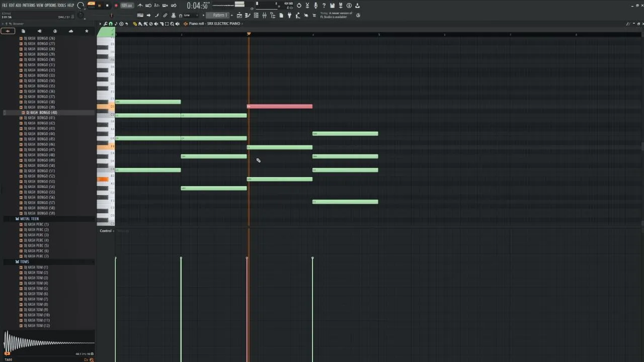Select DJ KASH PERC (1) sample
Screen dimensions: 644x362
click(36, 224)
